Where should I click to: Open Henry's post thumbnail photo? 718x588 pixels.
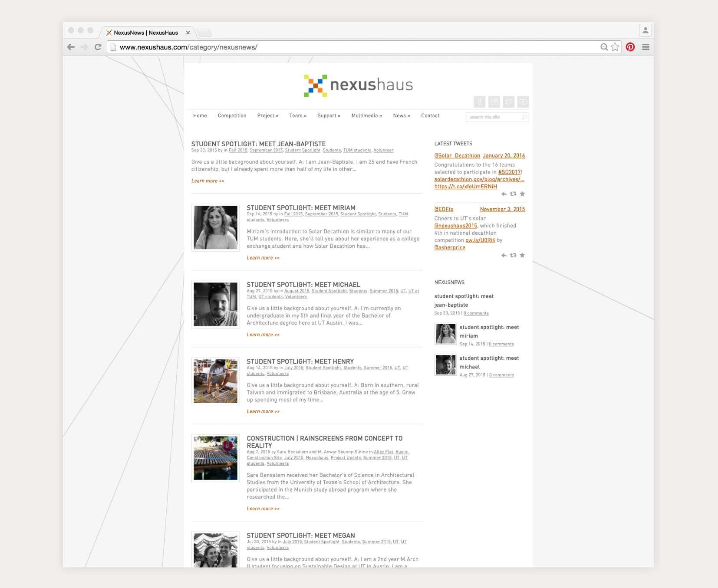point(215,381)
